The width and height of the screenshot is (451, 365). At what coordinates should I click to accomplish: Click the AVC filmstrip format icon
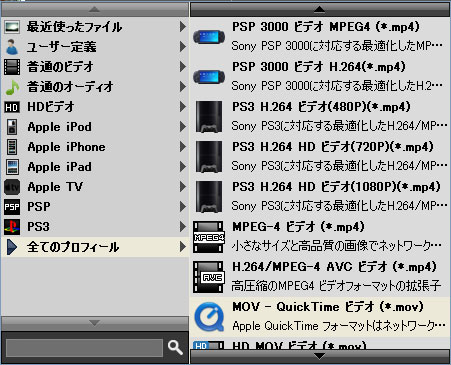click(209, 277)
